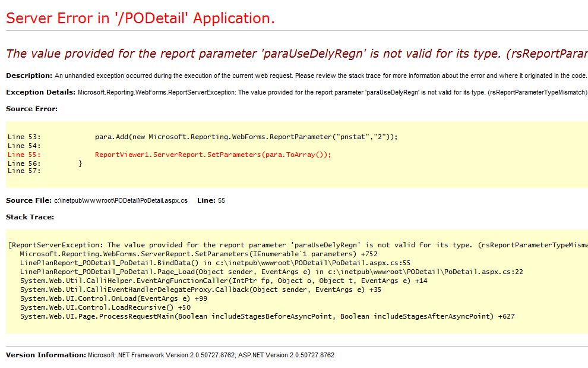
Task: Click the empty source line 54
Action: click(x=24, y=146)
